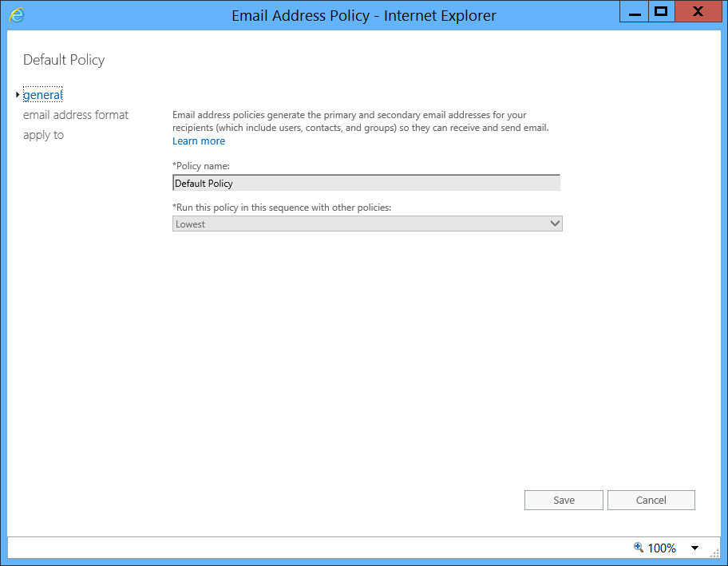Select the general tab
This screenshot has height=566, width=728.
click(43, 95)
